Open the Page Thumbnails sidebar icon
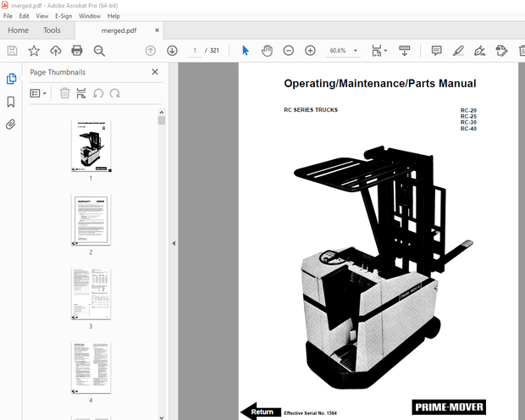Viewport: 525px width, 420px height. (11, 79)
